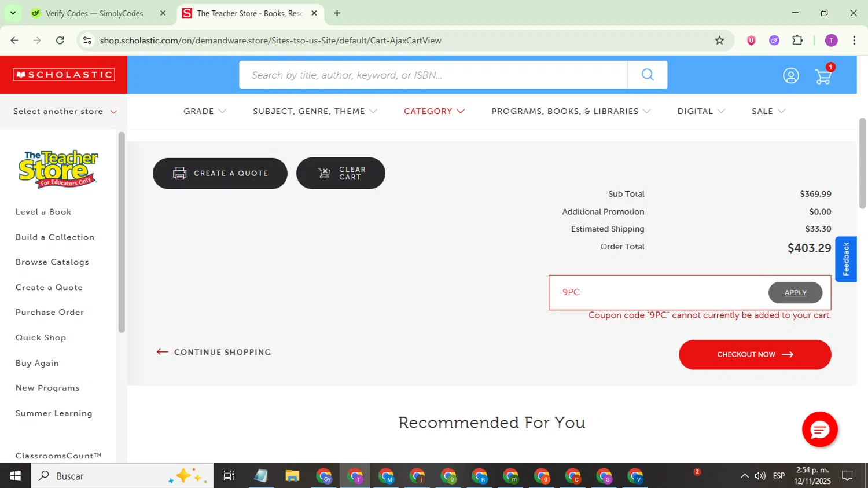This screenshot has width=868, height=488.
Task: Open ClassroomsCount link
Action: click(x=58, y=456)
